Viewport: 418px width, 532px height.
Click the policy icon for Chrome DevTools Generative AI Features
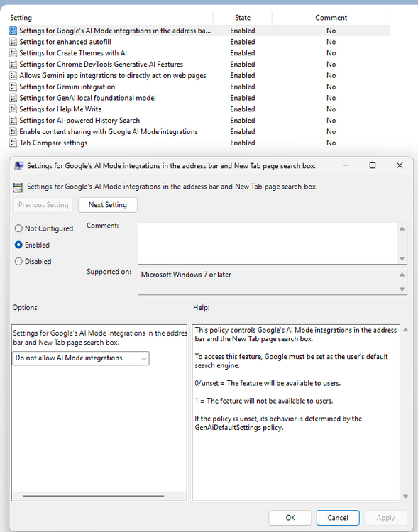(x=13, y=64)
